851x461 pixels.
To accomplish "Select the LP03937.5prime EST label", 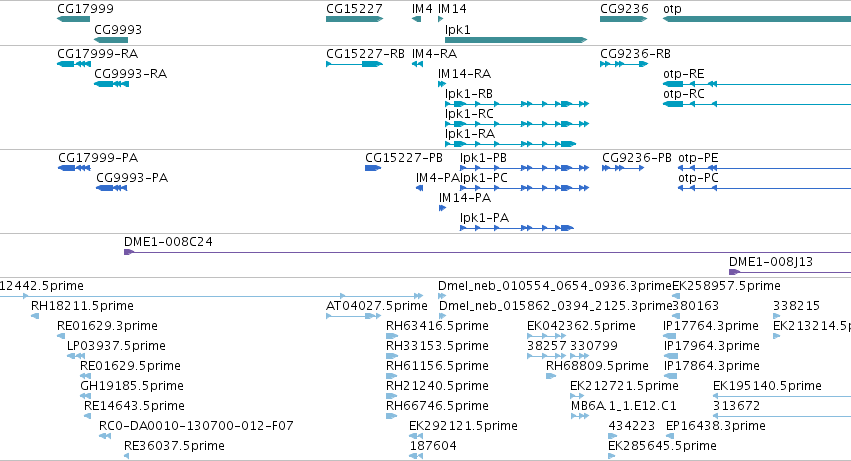I will click(116, 346).
